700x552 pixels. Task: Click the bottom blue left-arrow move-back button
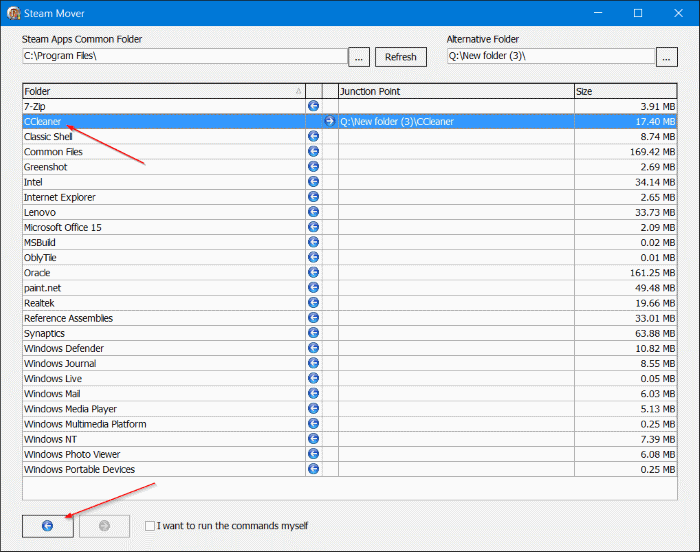coord(48,526)
